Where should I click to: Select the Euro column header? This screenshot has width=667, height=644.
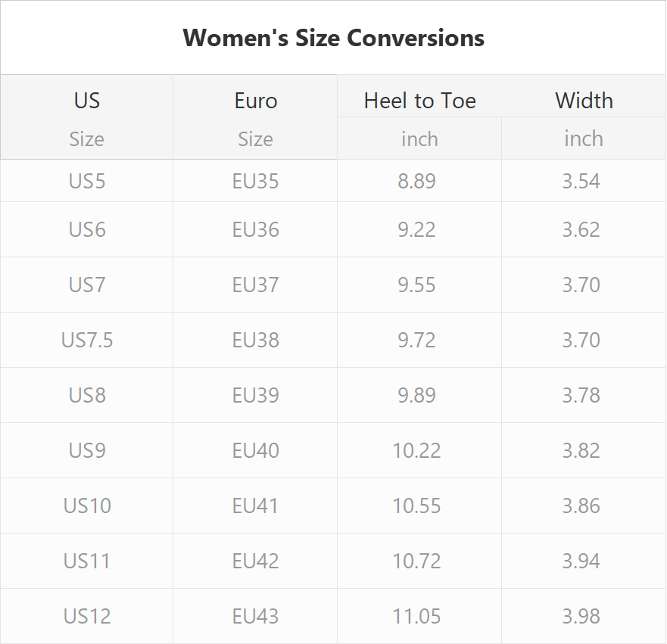point(256,101)
